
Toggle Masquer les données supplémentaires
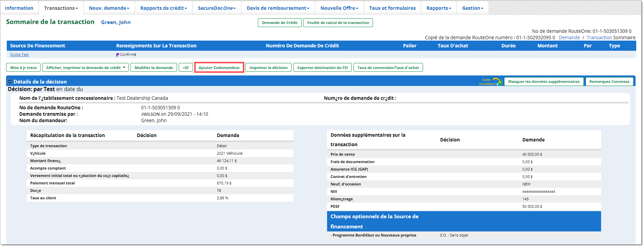(544, 82)
